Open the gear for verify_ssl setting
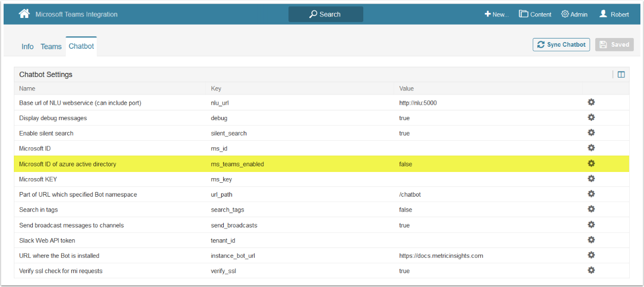 591,270
